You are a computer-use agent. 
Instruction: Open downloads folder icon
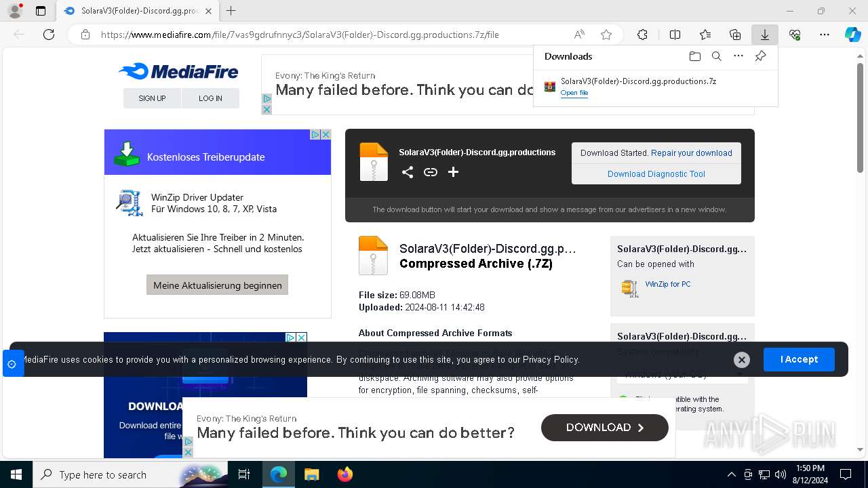695,56
